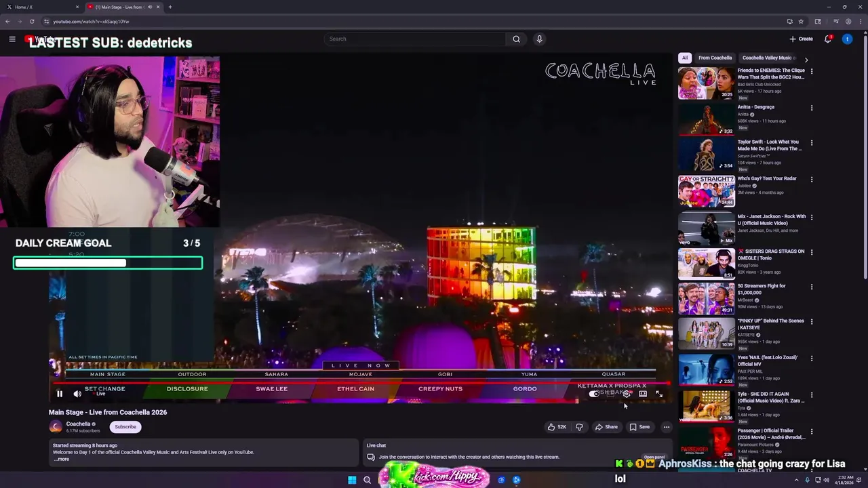The width and height of the screenshot is (868, 488).
Task: Open the player settings gear
Action: tap(627, 394)
